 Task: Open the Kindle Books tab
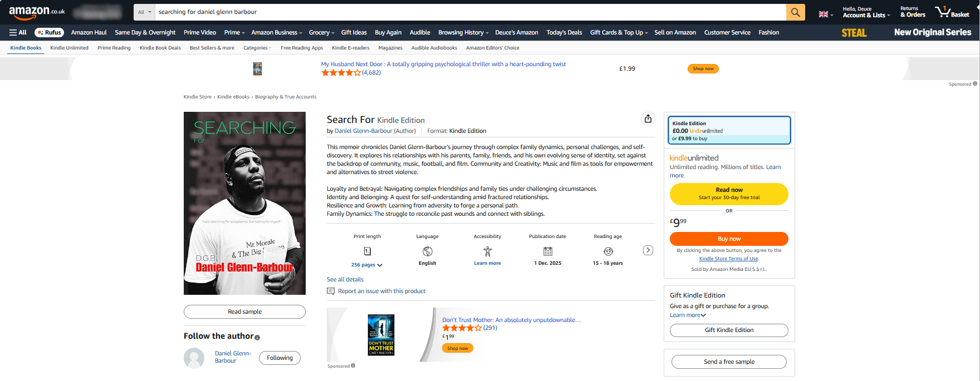pyautogui.click(x=26, y=48)
